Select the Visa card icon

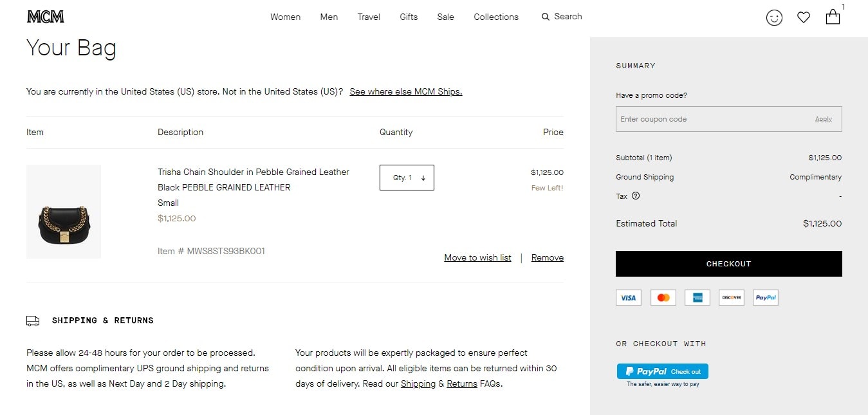coord(629,297)
